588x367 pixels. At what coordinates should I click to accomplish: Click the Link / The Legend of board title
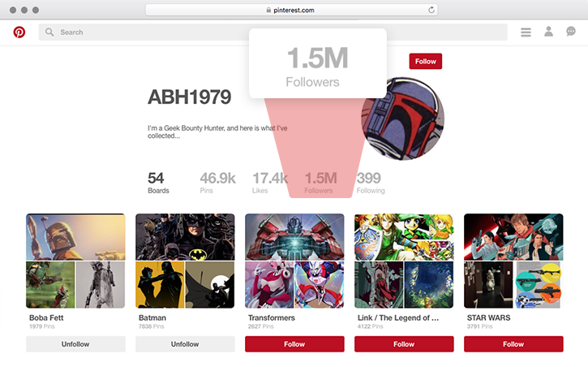398,317
